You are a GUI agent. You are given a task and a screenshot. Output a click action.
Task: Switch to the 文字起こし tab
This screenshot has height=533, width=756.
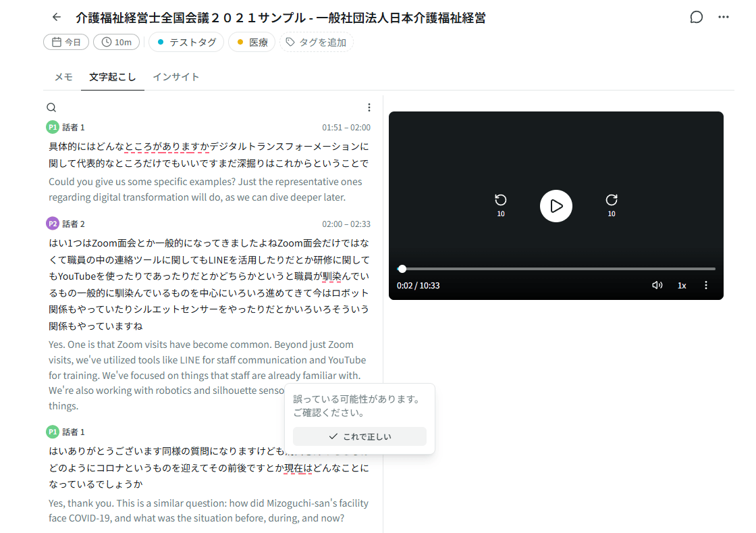tap(112, 77)
